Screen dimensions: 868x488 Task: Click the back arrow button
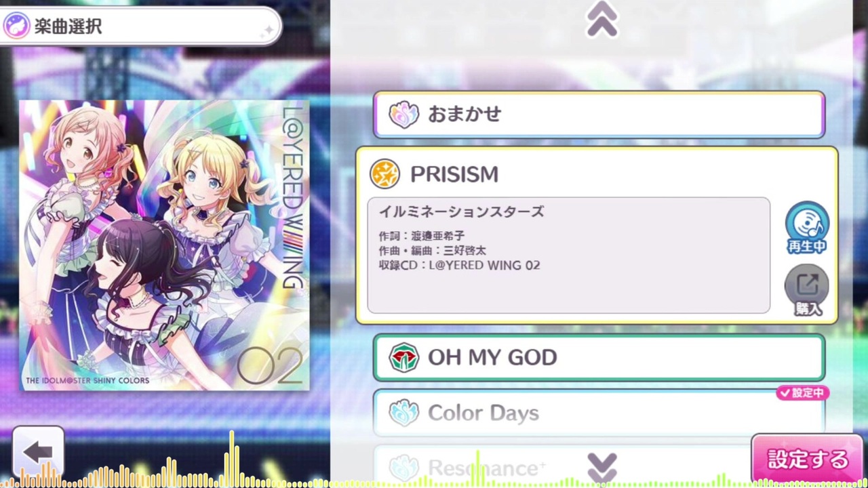38,451
